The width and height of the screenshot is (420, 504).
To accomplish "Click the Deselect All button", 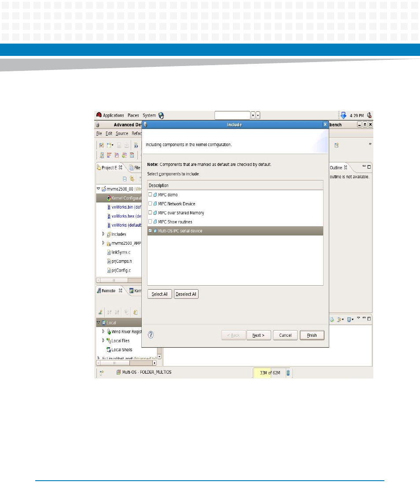I will [186, 294].
